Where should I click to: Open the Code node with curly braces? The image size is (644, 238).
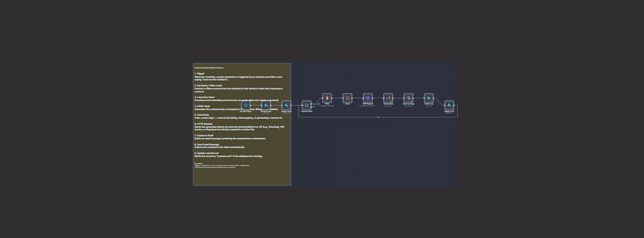tap(347, 98)
